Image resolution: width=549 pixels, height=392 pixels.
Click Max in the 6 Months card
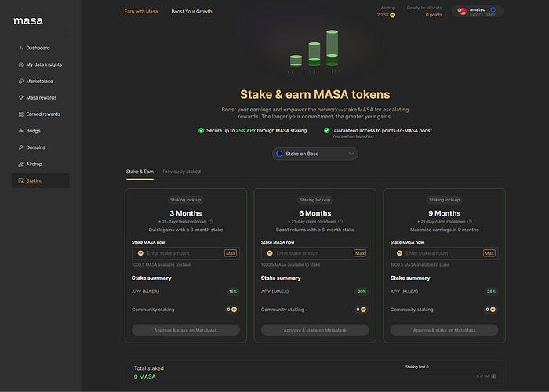click(x=360, y=253)
